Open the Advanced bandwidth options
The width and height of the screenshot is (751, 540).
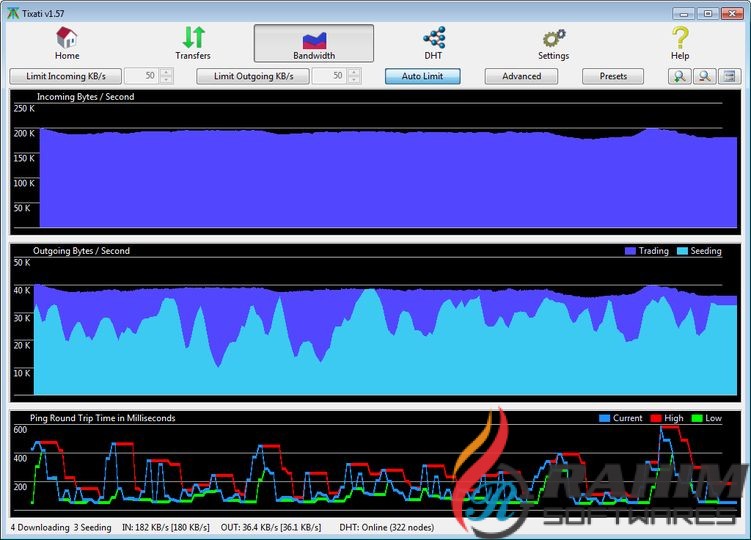[521, 76]
